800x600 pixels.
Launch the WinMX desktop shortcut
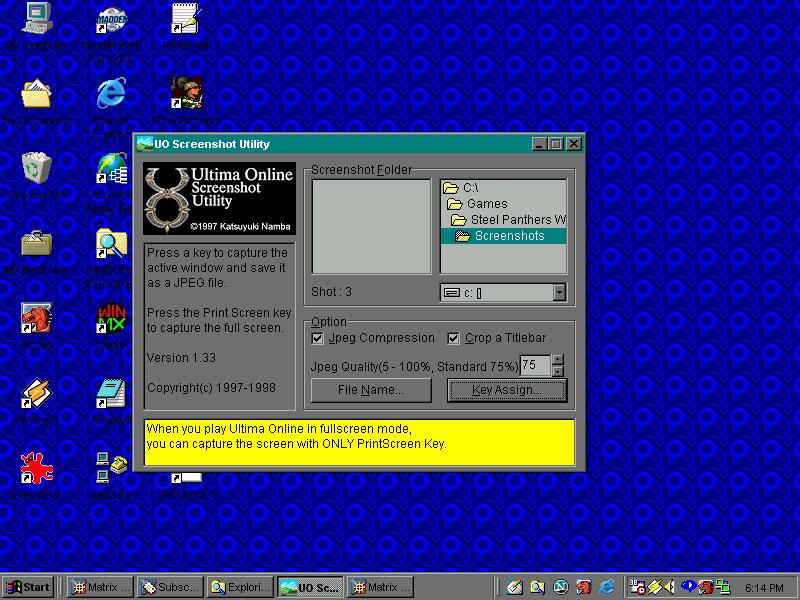(111, 318)
